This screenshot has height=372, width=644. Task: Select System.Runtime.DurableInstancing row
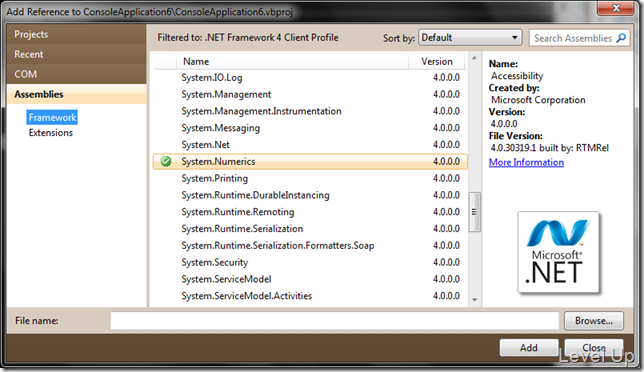click(x=310, y=195)
